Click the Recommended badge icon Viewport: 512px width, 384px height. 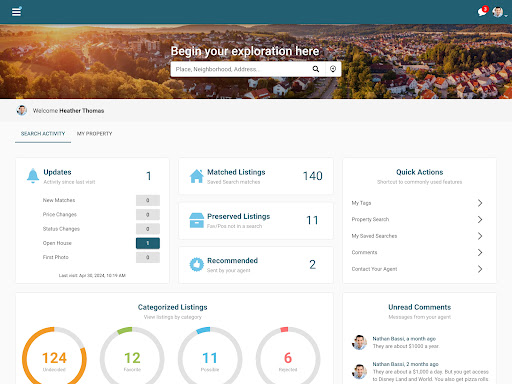pyautogui.click(x=197, y=265)
